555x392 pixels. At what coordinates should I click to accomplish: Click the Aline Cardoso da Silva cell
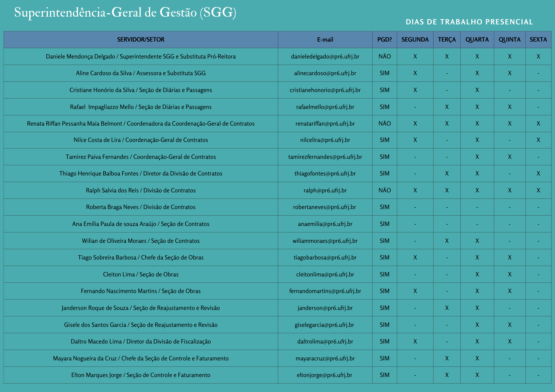(141, 73)
